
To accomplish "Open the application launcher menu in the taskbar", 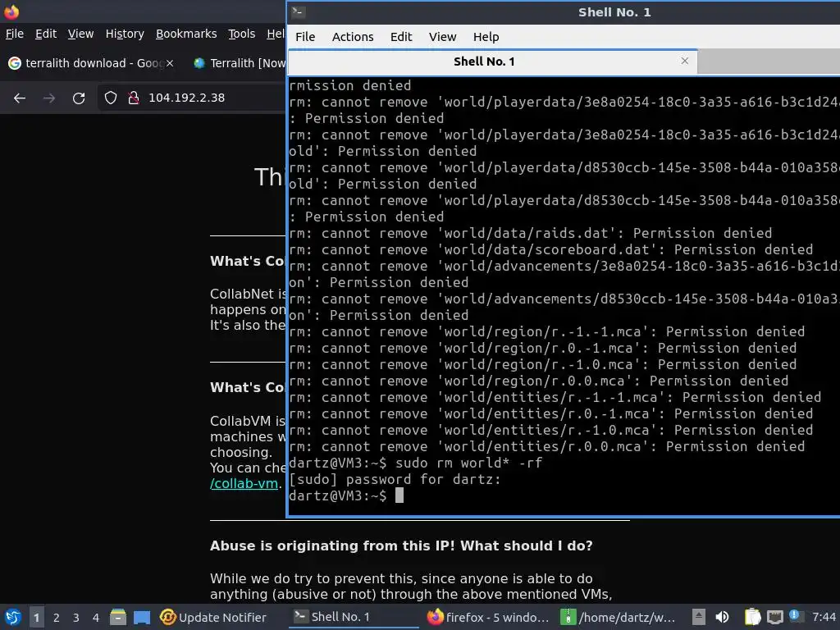I will pos(13,618).
